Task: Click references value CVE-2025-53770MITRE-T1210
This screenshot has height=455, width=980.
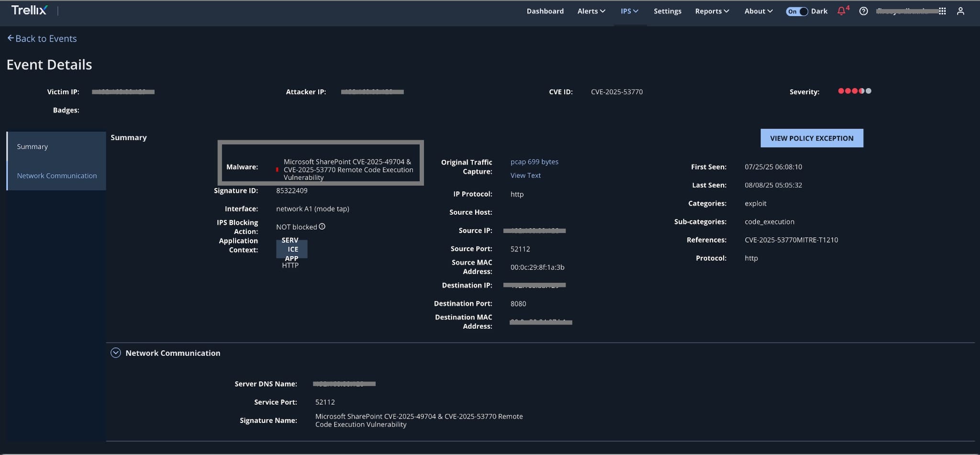Action: click(791, 240)
